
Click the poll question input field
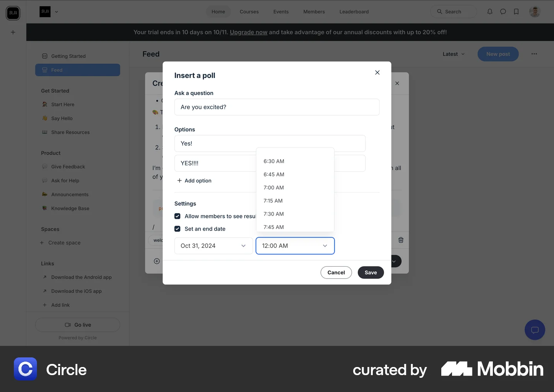pyautogui.click(x=277, y=107)
